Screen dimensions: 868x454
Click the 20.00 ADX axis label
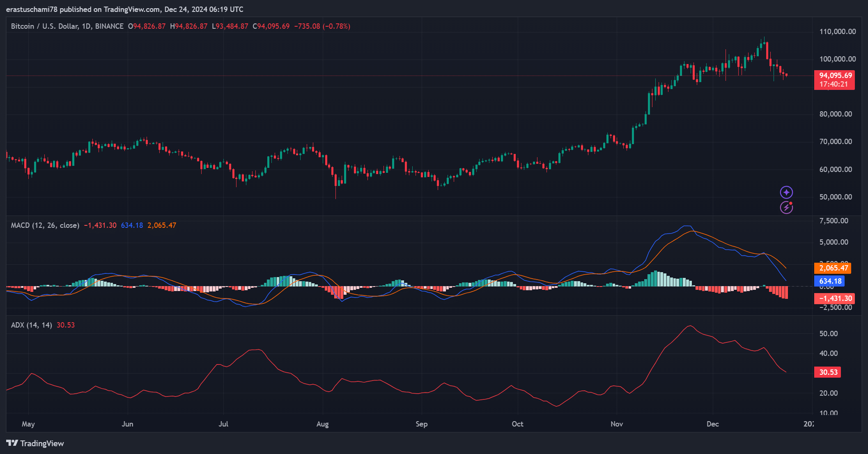[829, 393]
